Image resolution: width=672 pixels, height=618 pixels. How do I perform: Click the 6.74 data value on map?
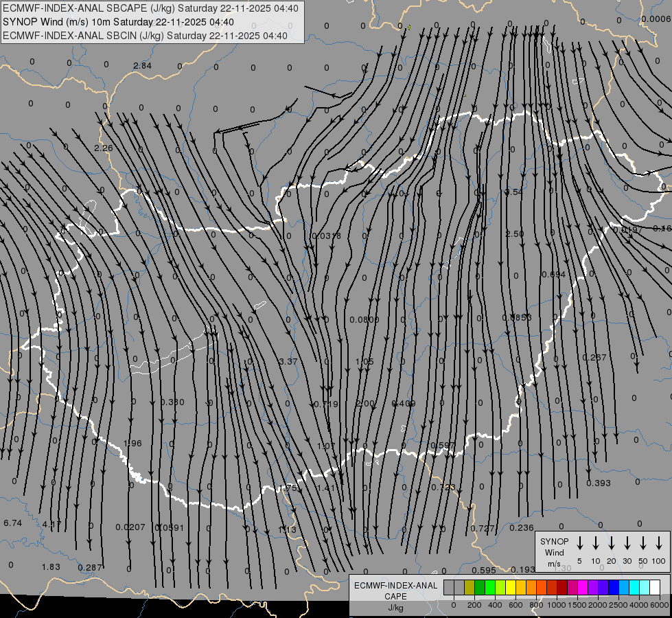tap(13, 523)
